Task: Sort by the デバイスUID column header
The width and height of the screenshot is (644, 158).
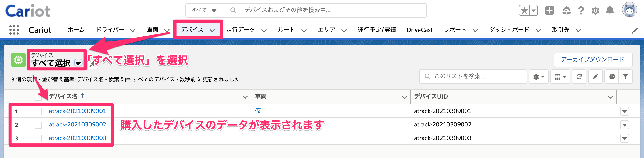Action: (431, 97)
